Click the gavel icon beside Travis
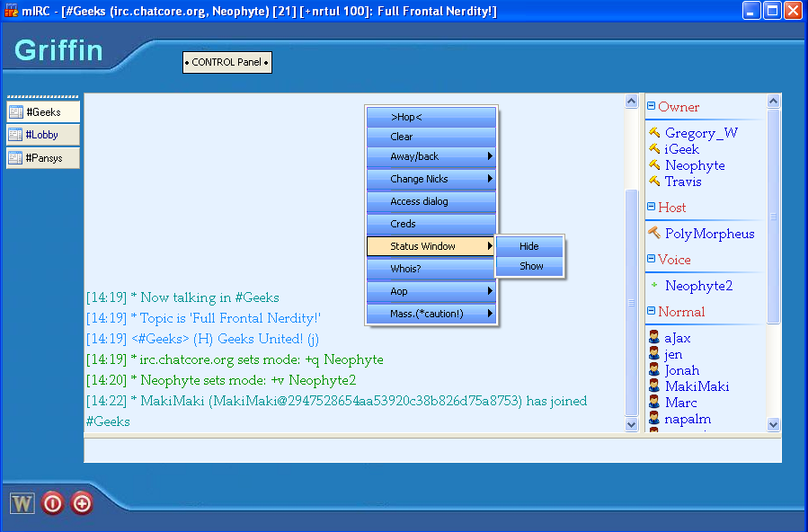The image size is (808, 532). tap(654, 181)
